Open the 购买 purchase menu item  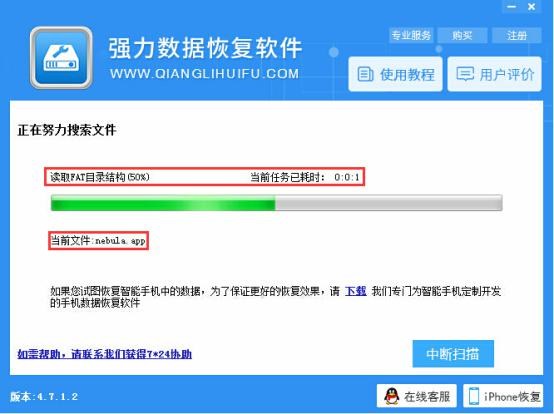(x=462, y=35)
